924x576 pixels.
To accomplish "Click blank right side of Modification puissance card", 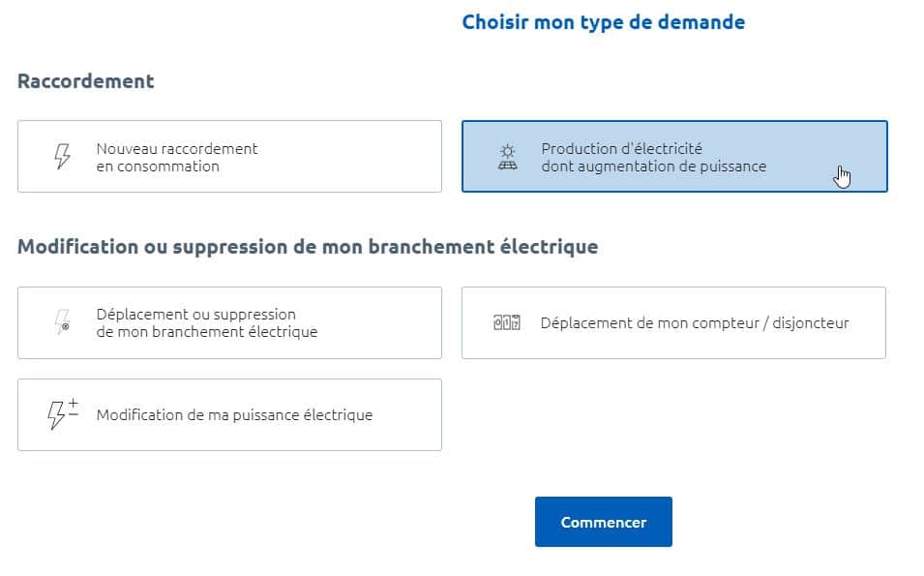I will [407, 415].
